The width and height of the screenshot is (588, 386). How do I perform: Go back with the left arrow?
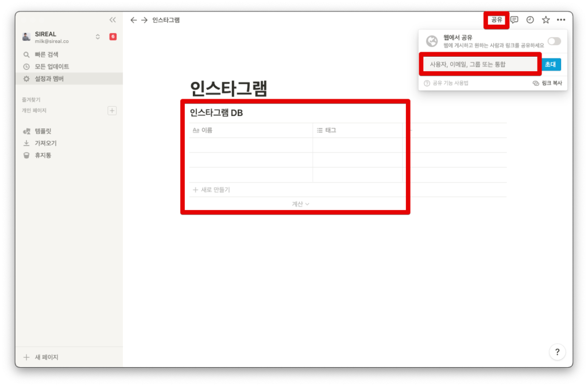tap(133, 20)
